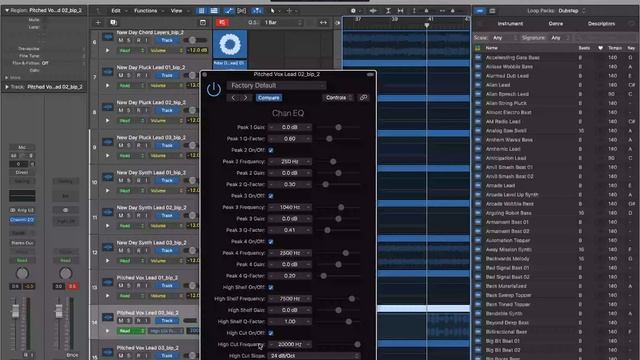This screenshot has height=360, width=640.
Task: Click the vertical auto zoom icon
Action: pyautogui.click(x=388, y=11)
